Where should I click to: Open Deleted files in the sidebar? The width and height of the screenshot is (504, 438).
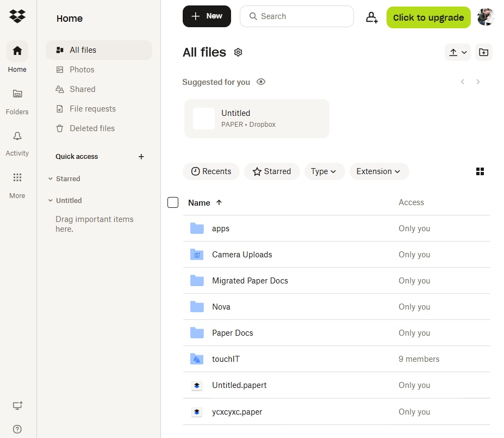(92, 128)
